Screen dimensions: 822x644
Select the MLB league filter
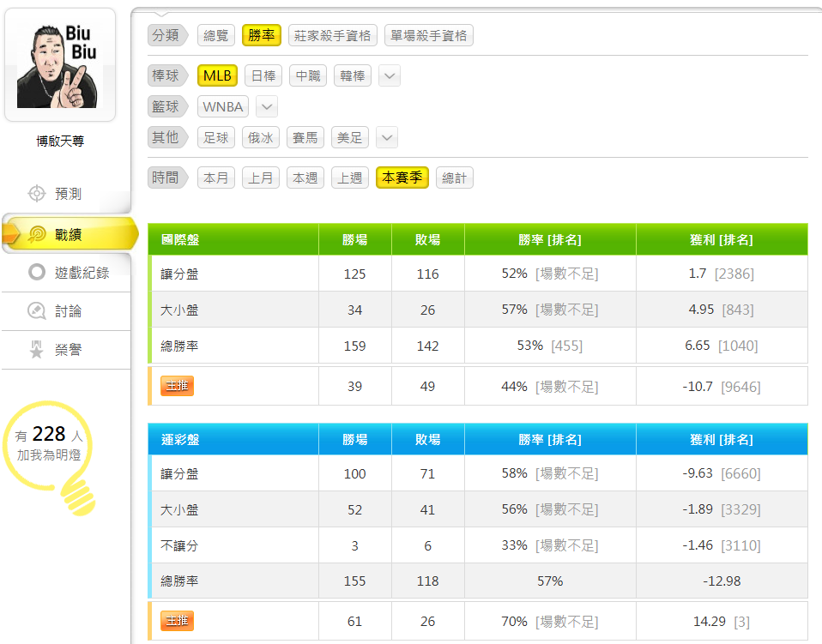coord(217,75)
